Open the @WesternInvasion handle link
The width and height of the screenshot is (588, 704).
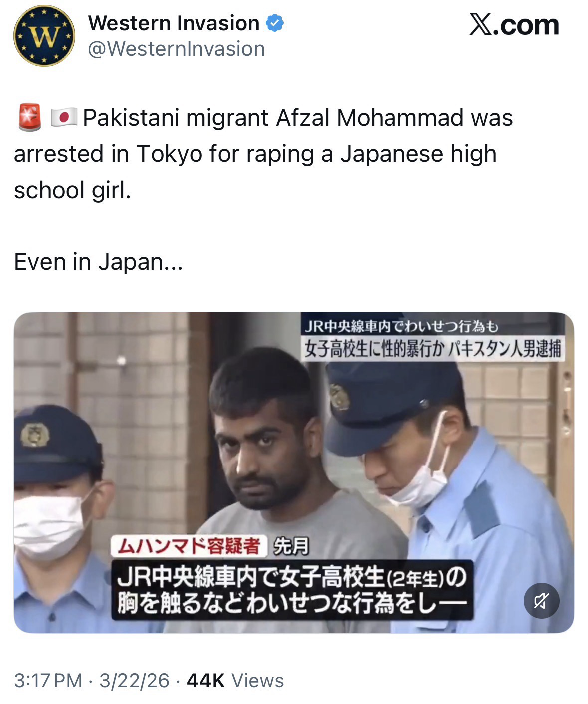pyautogui.click(x=177, y=49)
